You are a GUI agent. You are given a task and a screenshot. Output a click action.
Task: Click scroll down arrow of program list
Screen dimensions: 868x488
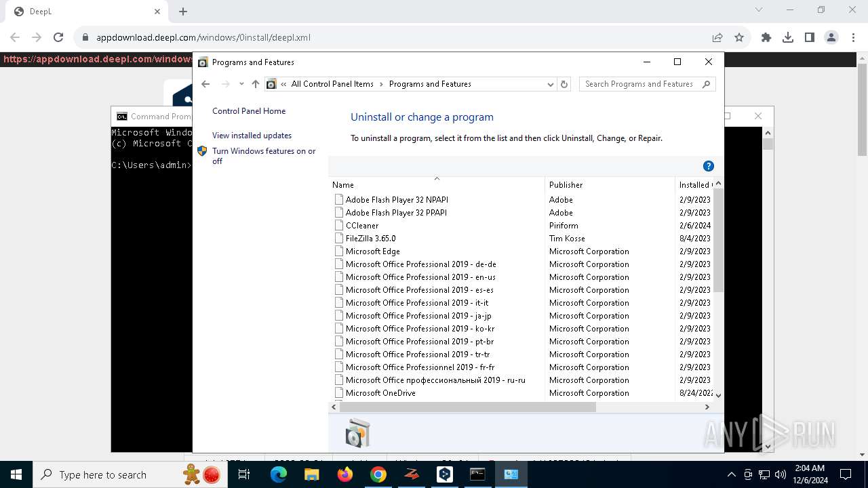[718, 396]
